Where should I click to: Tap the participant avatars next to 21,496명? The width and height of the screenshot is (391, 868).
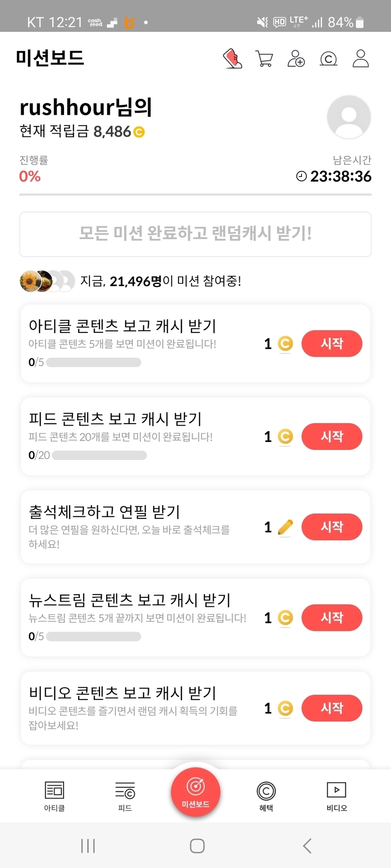pos(47,281)
